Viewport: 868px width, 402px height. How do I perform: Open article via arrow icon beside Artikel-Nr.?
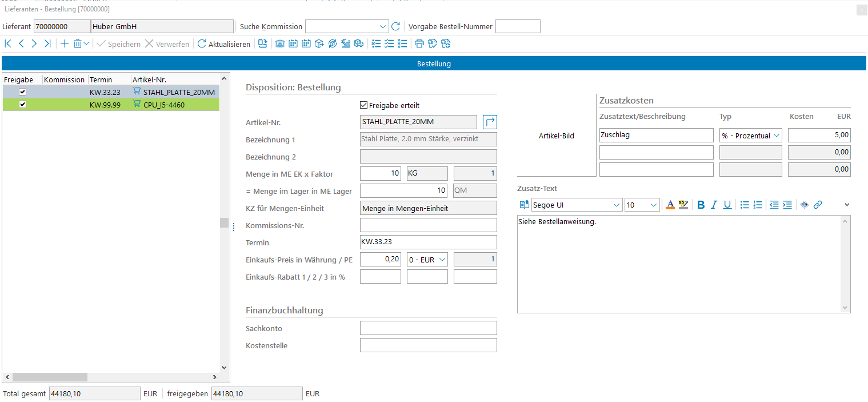click(490, 122)
